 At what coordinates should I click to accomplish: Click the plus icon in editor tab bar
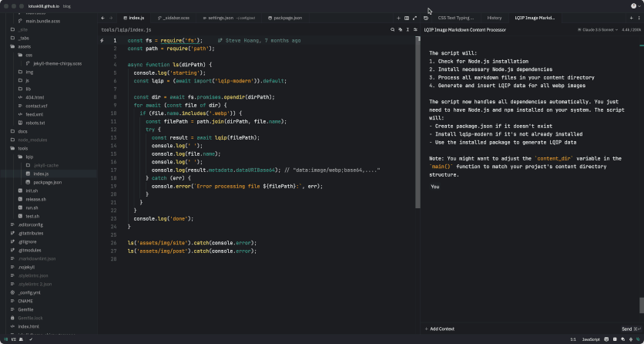(x=398, y=17)
